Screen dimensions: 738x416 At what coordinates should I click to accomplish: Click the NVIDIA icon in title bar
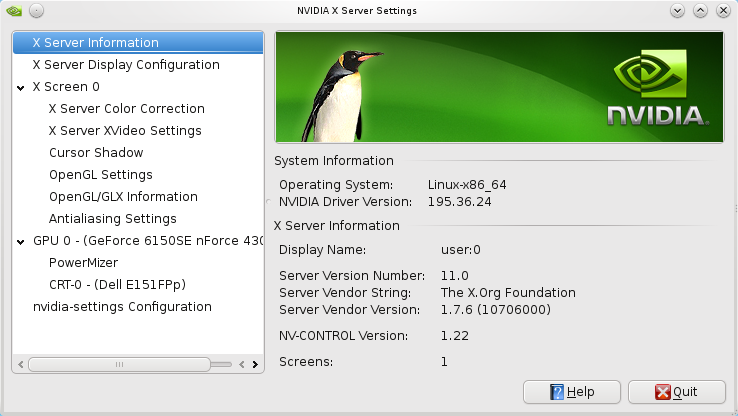point(13,10)
